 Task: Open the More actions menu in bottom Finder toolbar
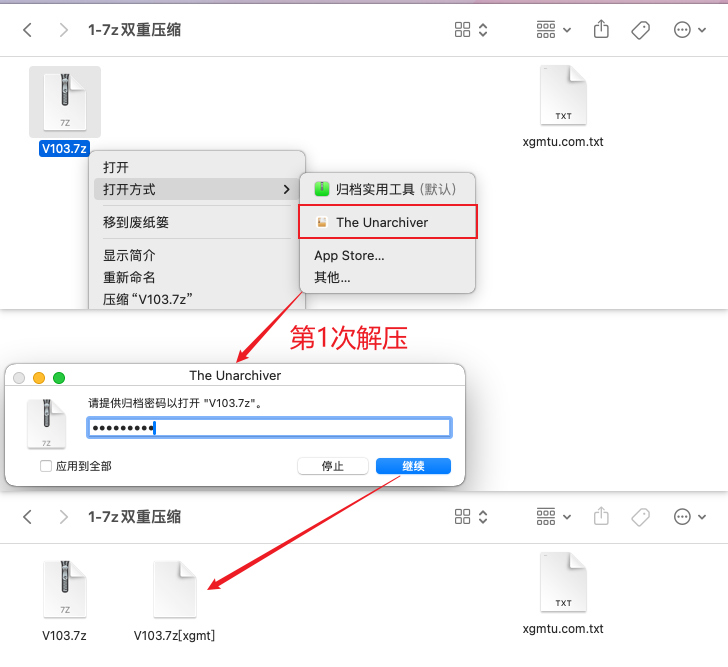click(689, 517)
